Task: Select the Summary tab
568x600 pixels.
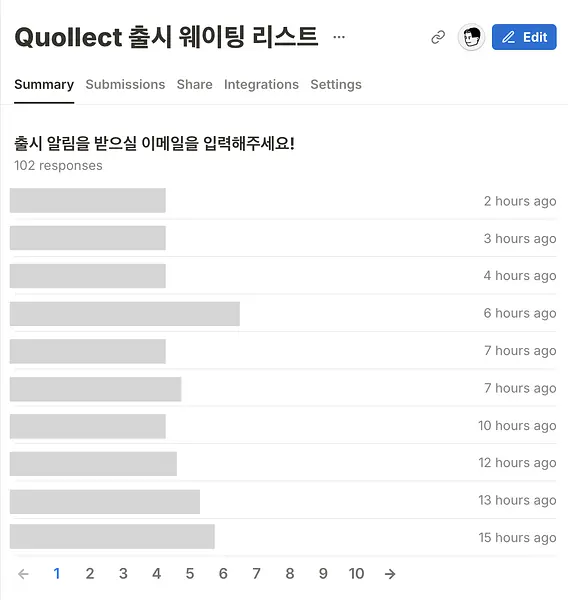Action: 44,84
